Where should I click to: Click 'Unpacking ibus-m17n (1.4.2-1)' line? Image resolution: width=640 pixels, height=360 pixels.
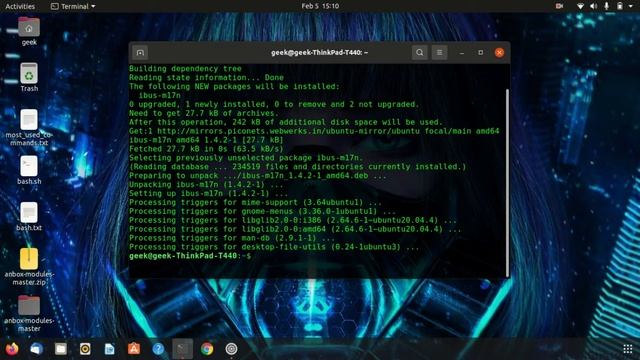(206, 184)
